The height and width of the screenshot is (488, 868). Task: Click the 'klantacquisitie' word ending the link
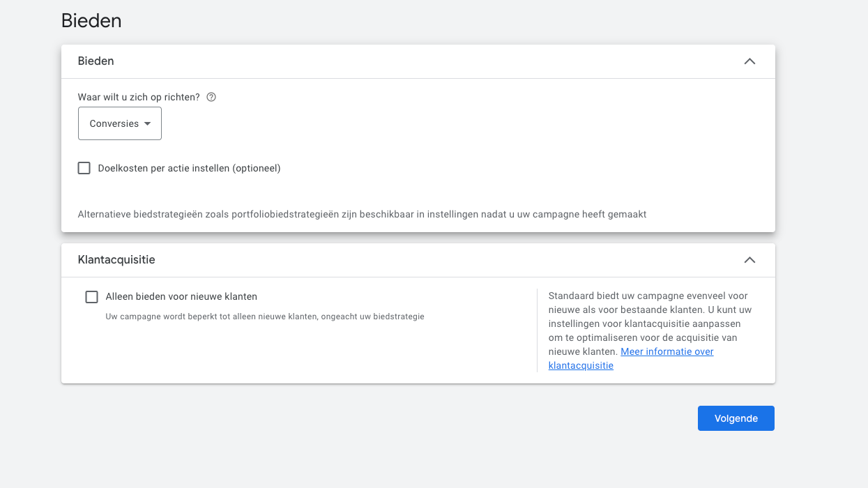581,366
